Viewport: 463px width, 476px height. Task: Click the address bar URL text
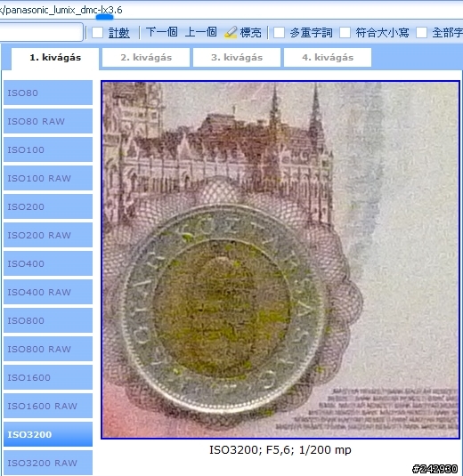[61, 11]
